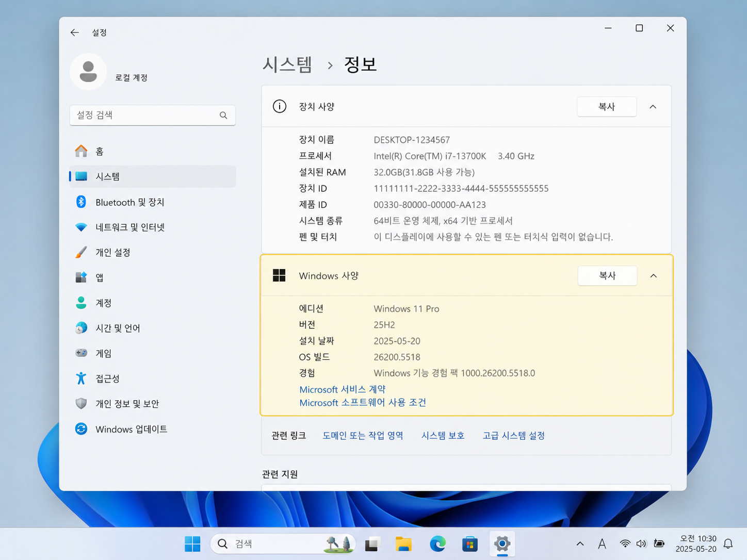The width and height of the screenshot is (747, 560).
Task: Click the 게임 controller icon
Action: [x=81, y=353]
